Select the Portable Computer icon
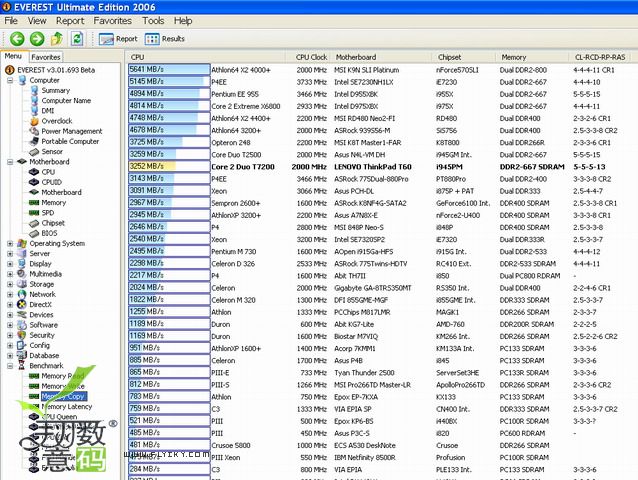Image resolution: width=638 pixels, height=480 pixels. point(35,141)
